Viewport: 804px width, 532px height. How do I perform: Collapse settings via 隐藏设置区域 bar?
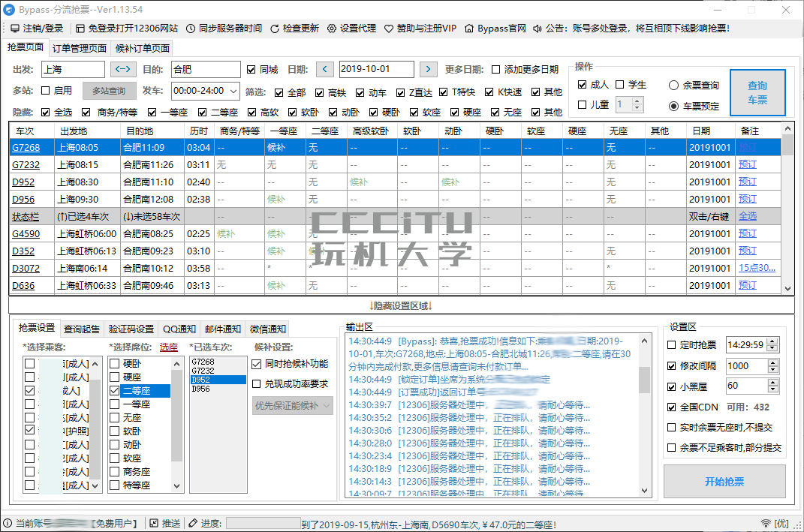point(401,305)
